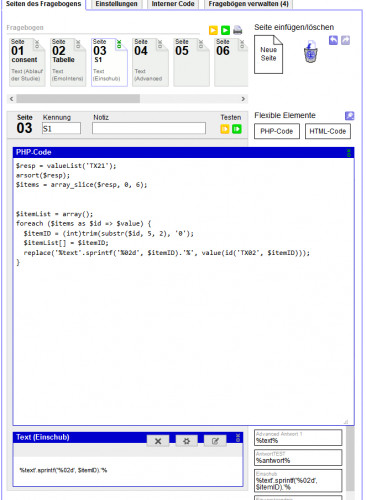Open the printer icon for the questionnaire
Image resolution: width=366 pixels, height=500 pixels.
237,30
